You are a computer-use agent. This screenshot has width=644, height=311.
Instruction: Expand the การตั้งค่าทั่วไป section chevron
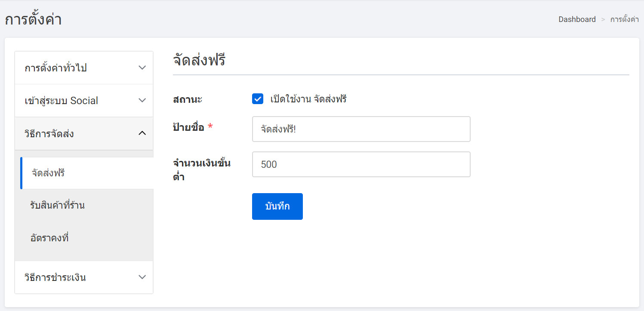click(x=142, y=68)
